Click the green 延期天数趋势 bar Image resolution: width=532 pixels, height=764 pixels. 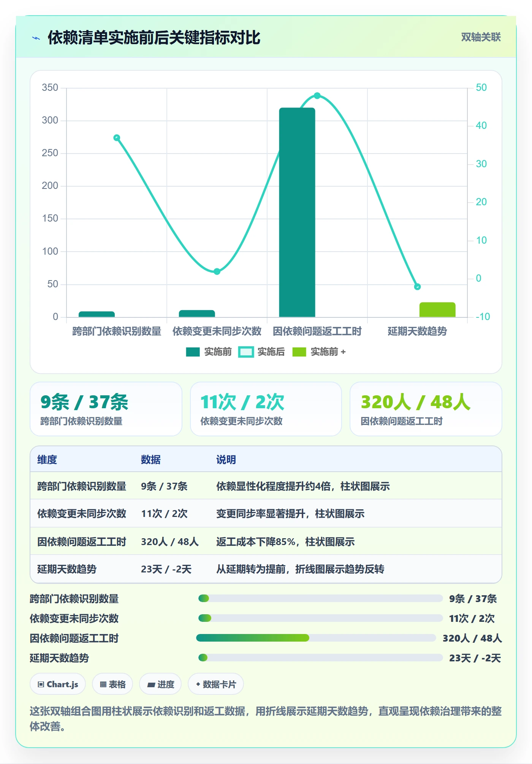pyautogui.click(x=437, y=310)
